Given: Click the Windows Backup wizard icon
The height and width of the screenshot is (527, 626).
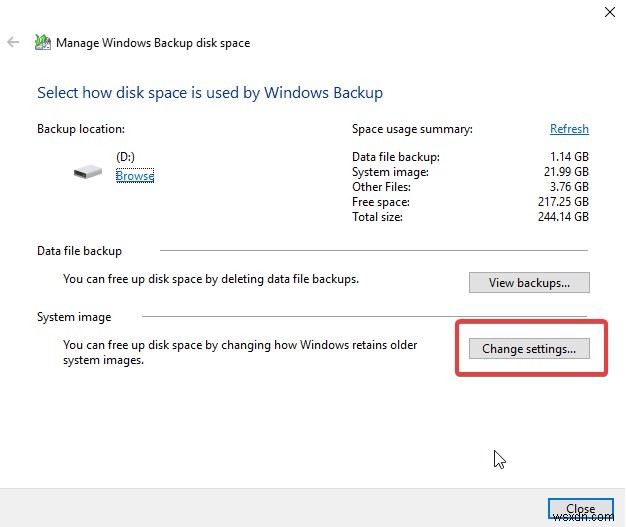Looking at the screenshot, I should (x=43, y=42).
